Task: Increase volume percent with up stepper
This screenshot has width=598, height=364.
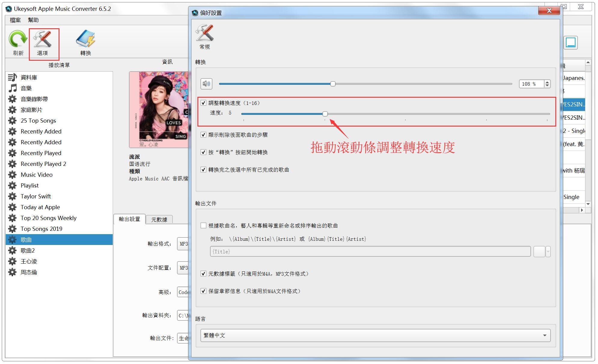Action: click(547, 82)
